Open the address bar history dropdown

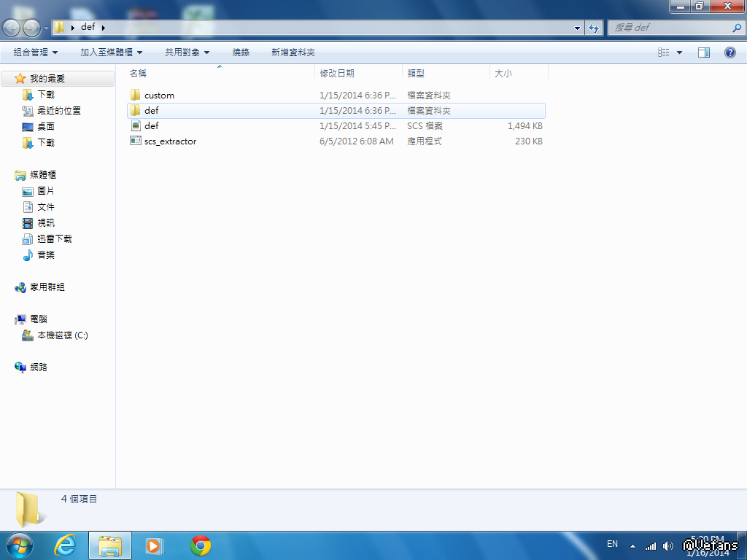click(578, 28)
